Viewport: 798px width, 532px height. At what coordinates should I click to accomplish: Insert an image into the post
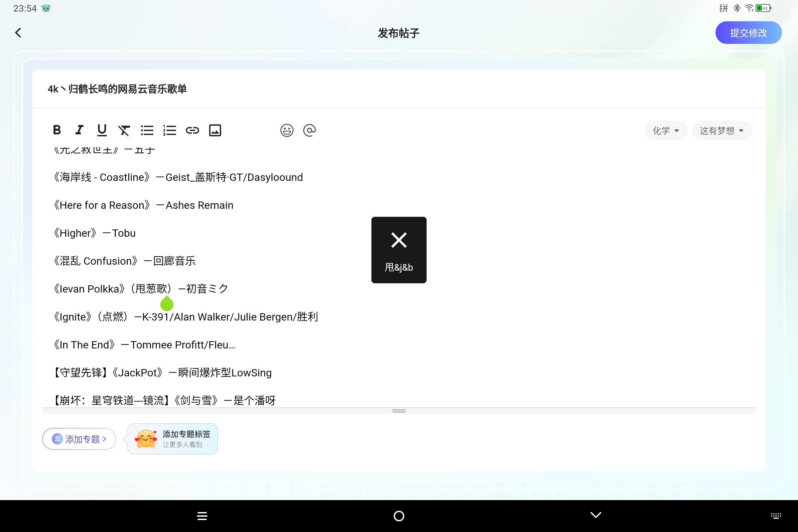click(x=215, y=130)
